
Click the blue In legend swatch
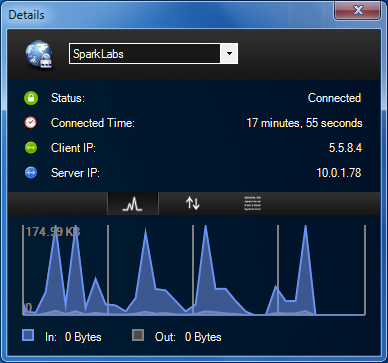tap(28, 335)
